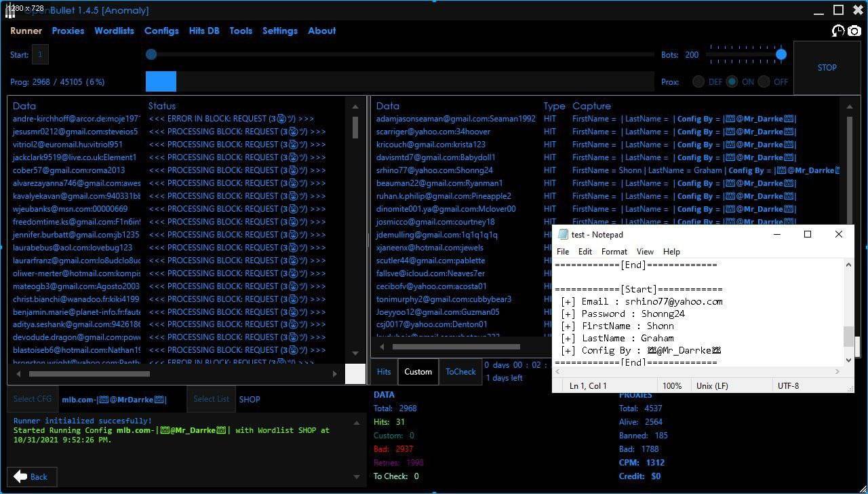
Task: Click the clock history icon in the menu bar
Action: tap(838, 31)
